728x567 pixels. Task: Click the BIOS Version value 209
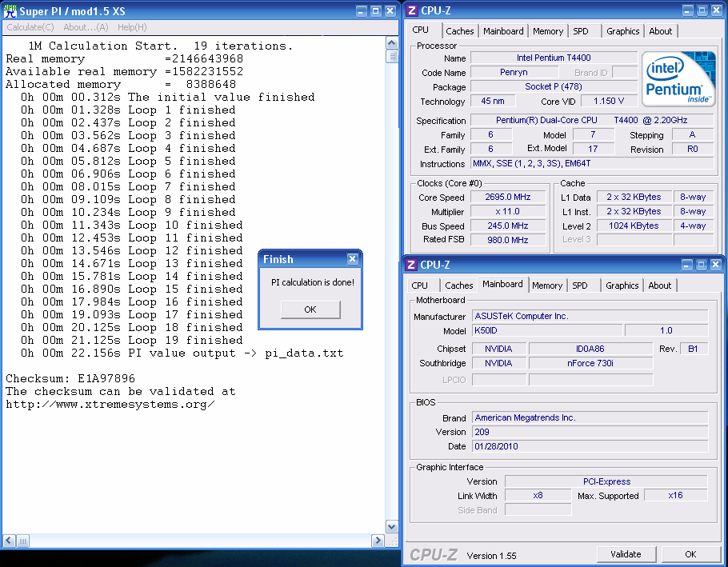(x=590, y=432)
